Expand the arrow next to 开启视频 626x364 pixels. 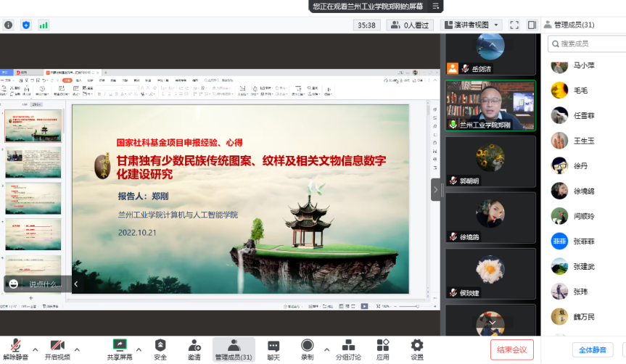point(77,349)
